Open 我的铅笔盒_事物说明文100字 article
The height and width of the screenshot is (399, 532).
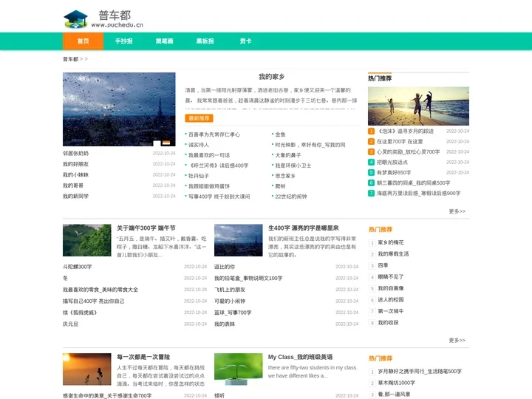point(248,279)
